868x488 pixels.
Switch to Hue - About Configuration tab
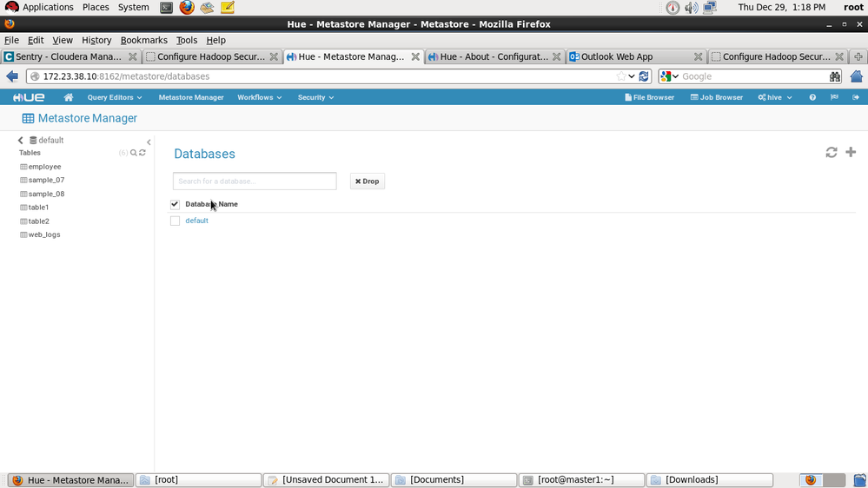494,57
